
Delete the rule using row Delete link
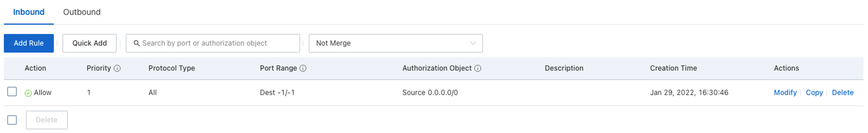[x=842, y=93]
